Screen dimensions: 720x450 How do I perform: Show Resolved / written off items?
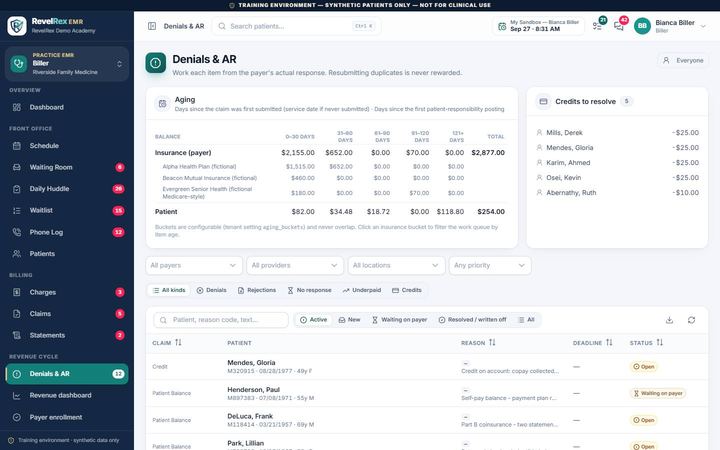pyautogui.click(x=472, y=320)
